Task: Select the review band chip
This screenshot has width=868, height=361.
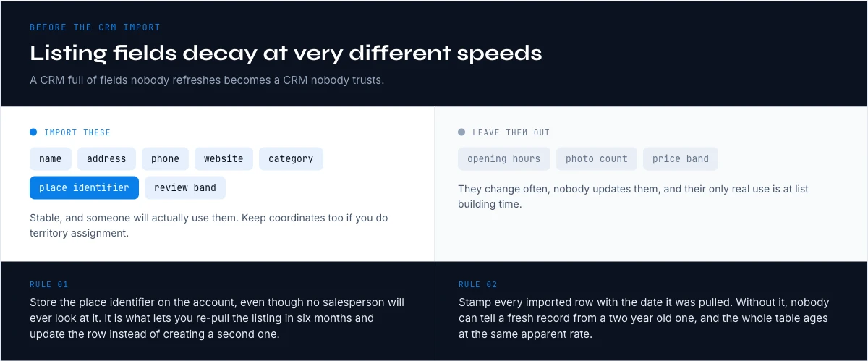Action: pos(185,188)
